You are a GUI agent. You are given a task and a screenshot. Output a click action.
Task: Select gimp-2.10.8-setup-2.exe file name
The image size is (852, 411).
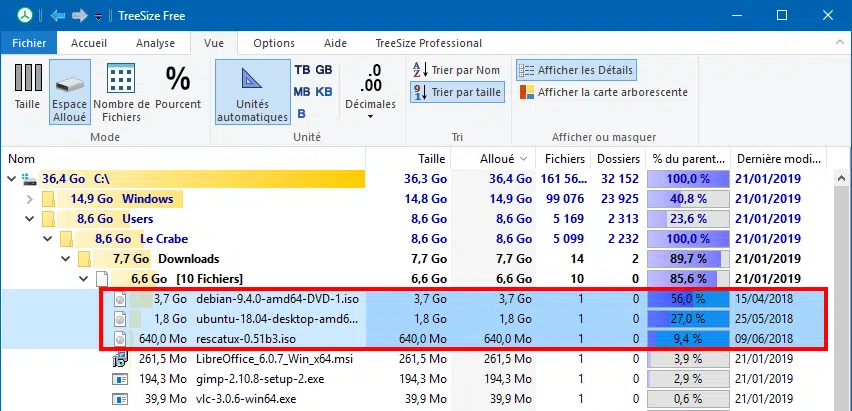260,379
